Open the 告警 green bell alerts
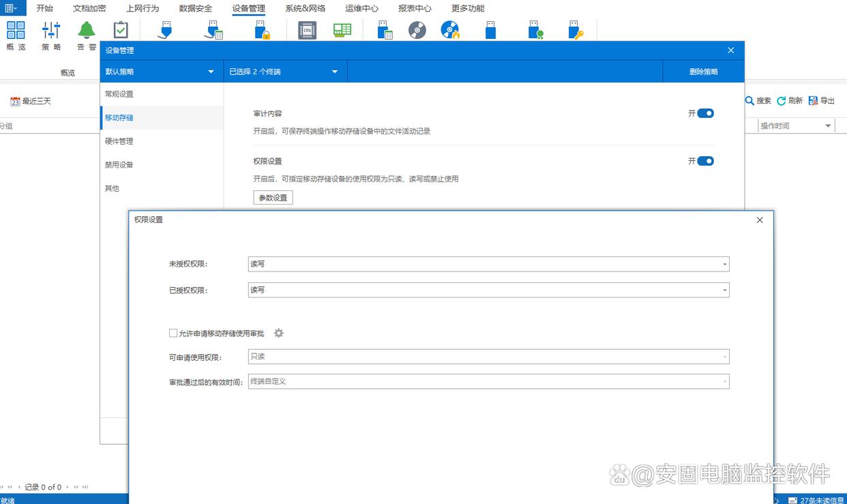 pyautogui.click(x=87, y=31)
